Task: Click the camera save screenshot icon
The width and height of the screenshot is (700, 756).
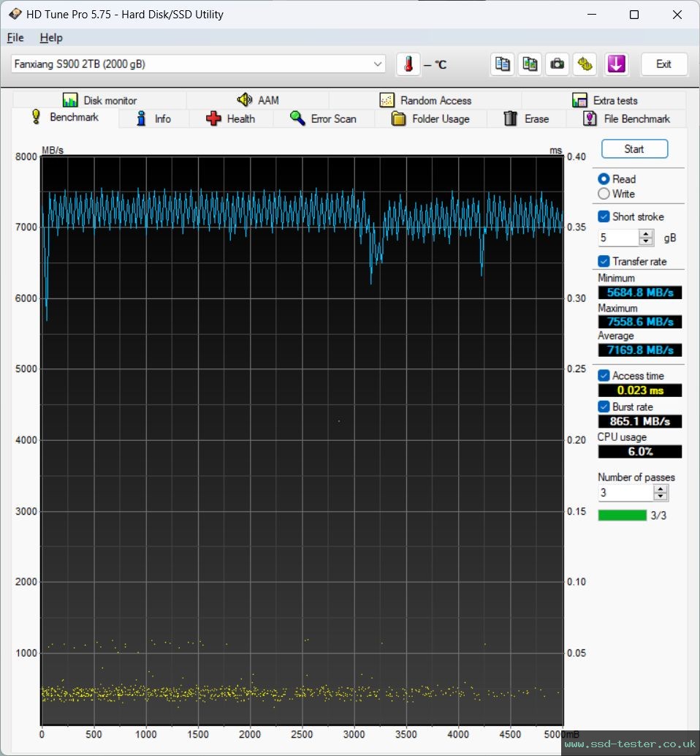Action: (x=557, y=64)
